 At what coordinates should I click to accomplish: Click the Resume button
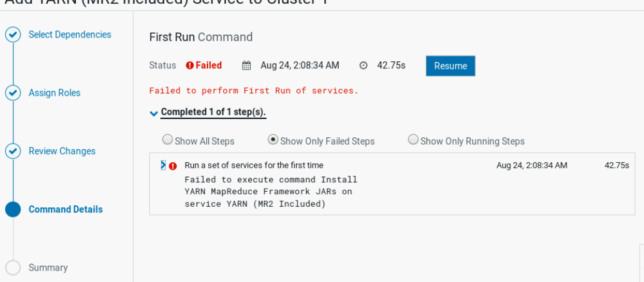pyautogui.click(x=451, y=66)
